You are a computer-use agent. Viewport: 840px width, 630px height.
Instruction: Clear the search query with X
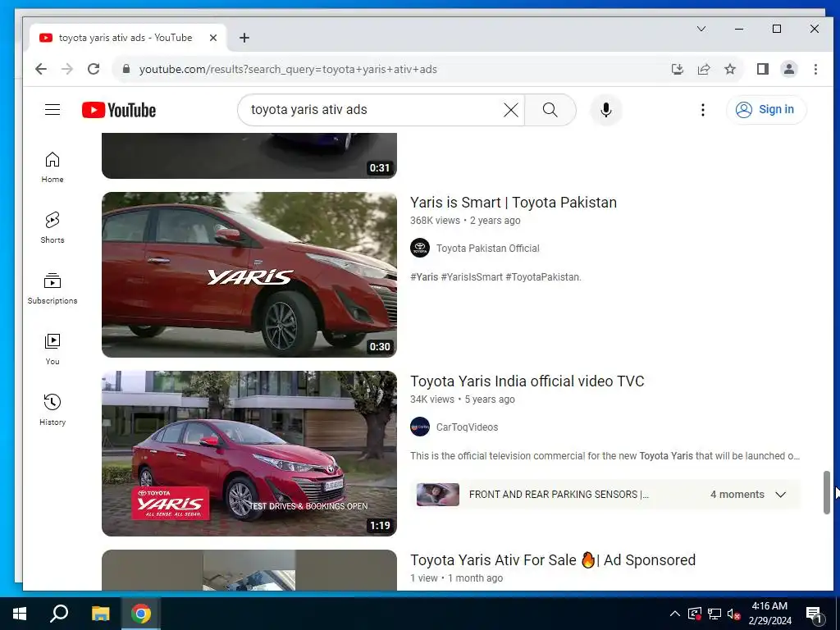[510, 110]
